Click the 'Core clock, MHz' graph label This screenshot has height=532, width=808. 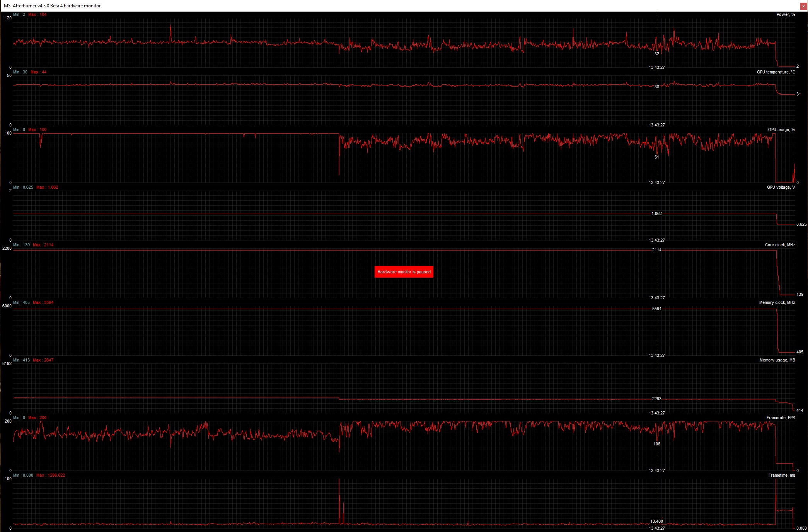point(780,245)
